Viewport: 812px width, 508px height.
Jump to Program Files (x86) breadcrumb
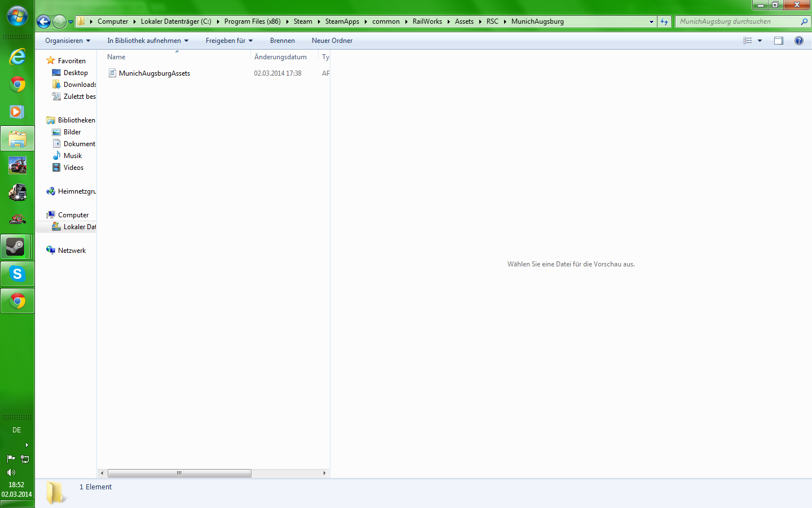[x=253, y=21]
